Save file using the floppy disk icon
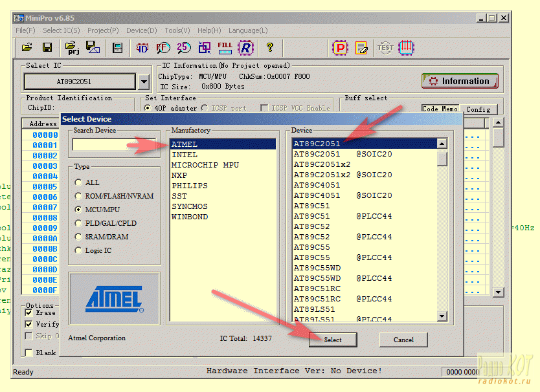Viewport: 540px width, 392px height. [x=47, y=47]
